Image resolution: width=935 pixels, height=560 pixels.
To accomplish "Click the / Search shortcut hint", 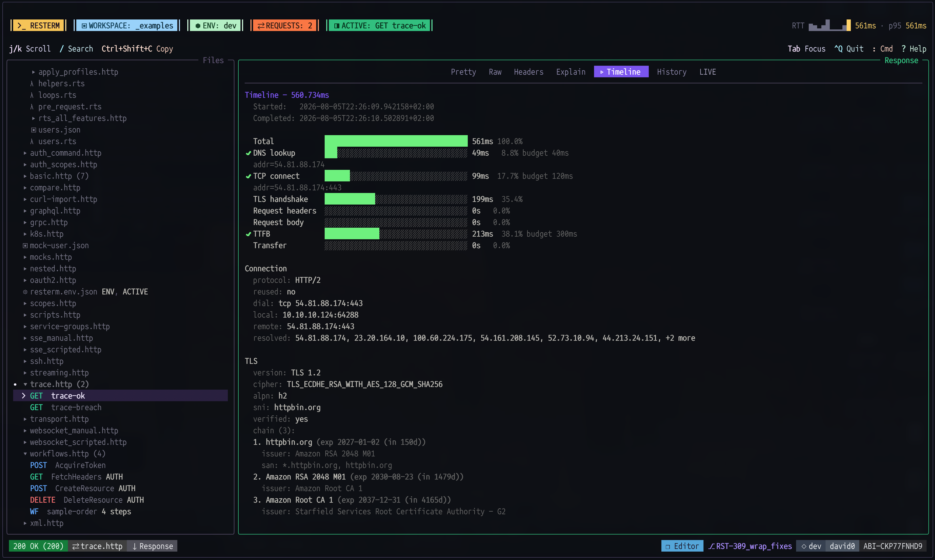I will (x=76, y=49).
